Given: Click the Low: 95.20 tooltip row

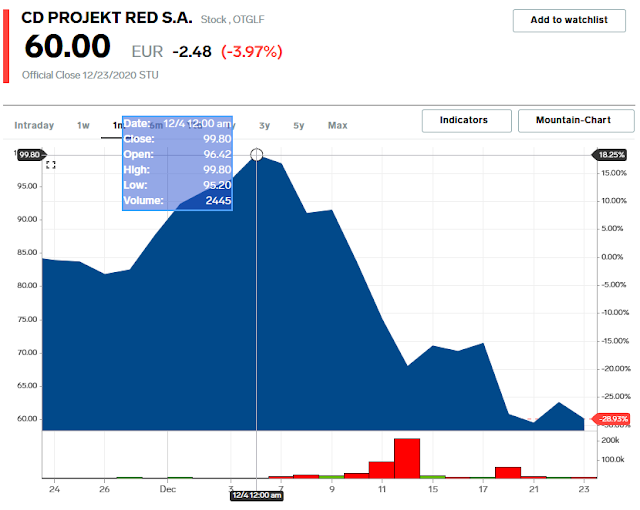Looking at the screenshot, I should tap(178, 185).
